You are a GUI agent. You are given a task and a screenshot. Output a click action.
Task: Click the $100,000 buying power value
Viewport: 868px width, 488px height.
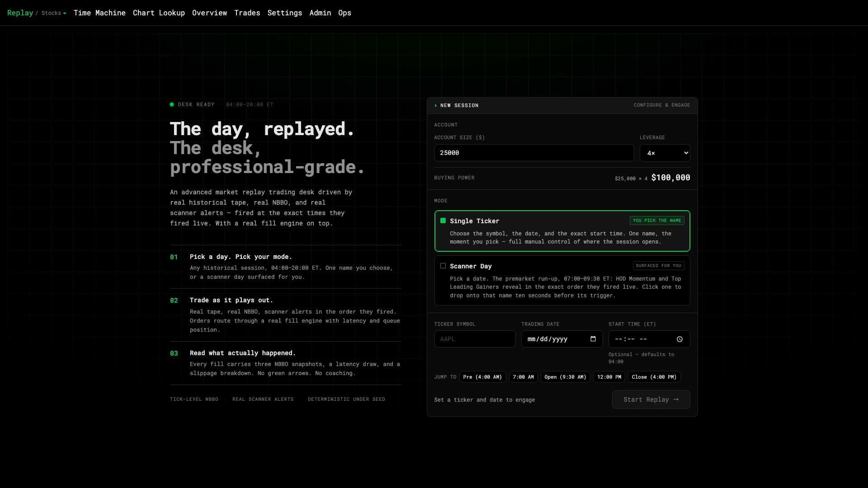click(670, 178)
